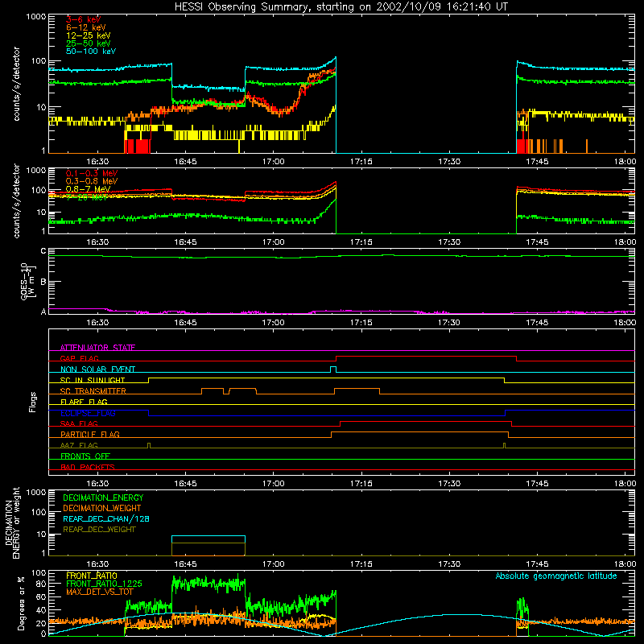Screen dimensions: 644x644
Task: Click the GOES-10 axis label
Action: pos(28,281)
